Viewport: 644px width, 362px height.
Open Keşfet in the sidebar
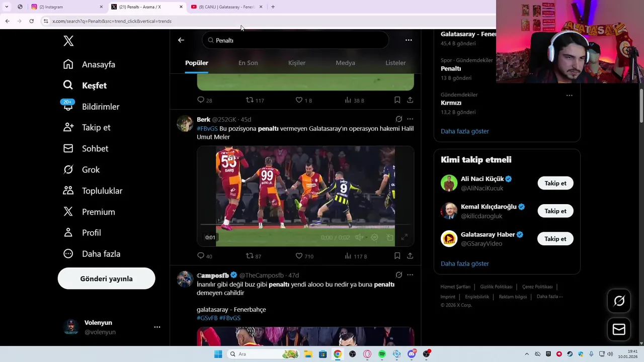click(x=85, y=85)
